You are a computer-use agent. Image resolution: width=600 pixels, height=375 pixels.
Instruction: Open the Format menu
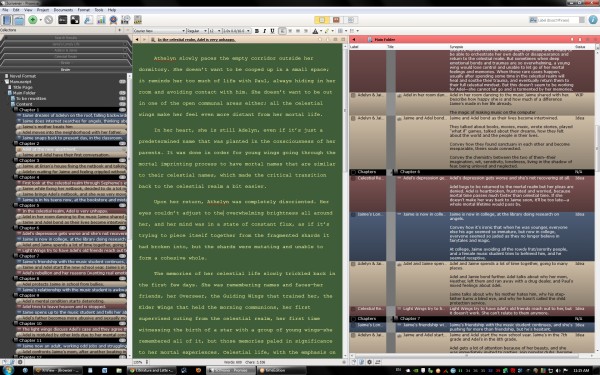pos(84,10)
